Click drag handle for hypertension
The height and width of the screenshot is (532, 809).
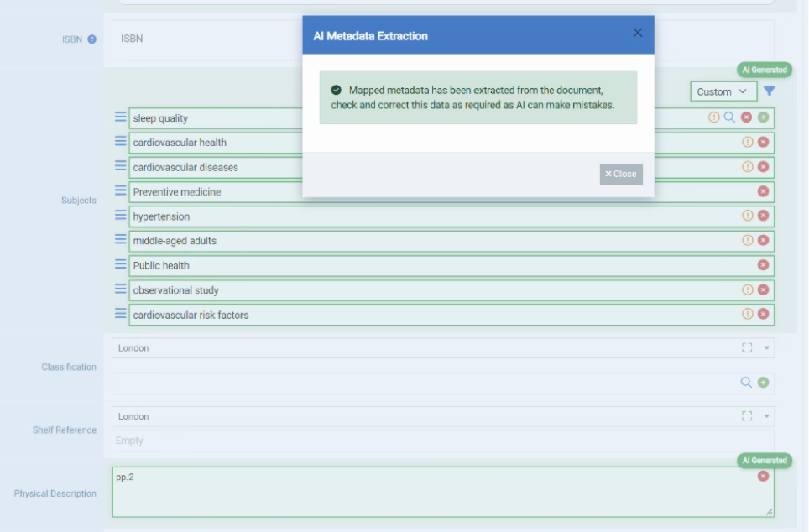(120, 215)
